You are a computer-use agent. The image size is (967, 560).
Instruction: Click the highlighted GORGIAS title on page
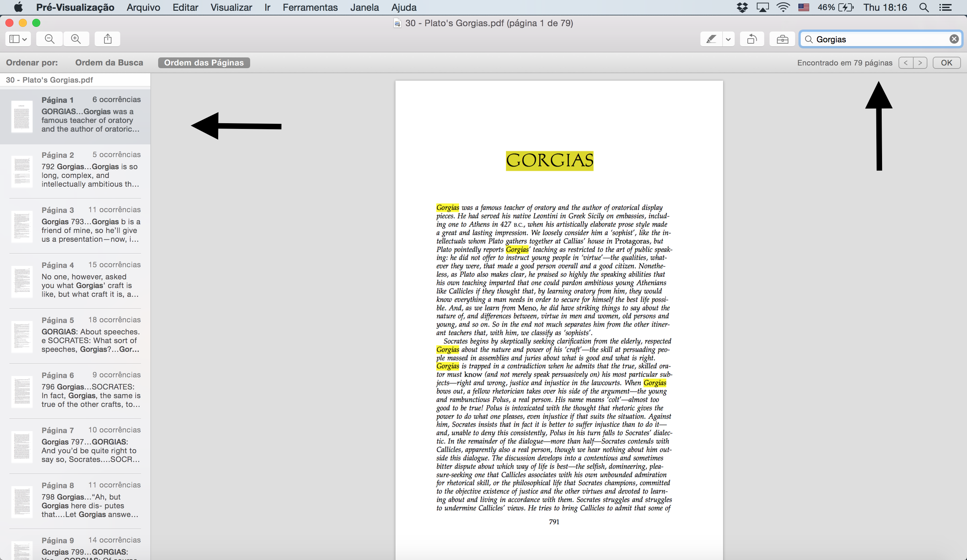550,161
